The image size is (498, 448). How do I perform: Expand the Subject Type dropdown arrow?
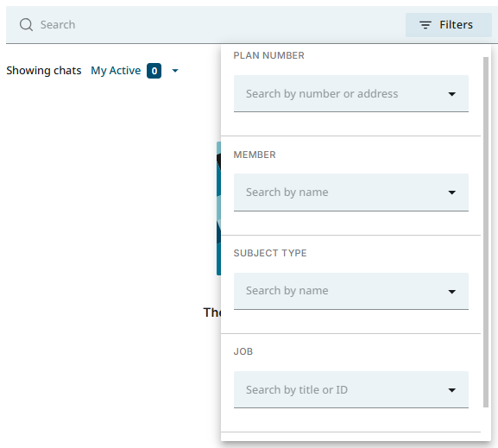click(451, 292)
